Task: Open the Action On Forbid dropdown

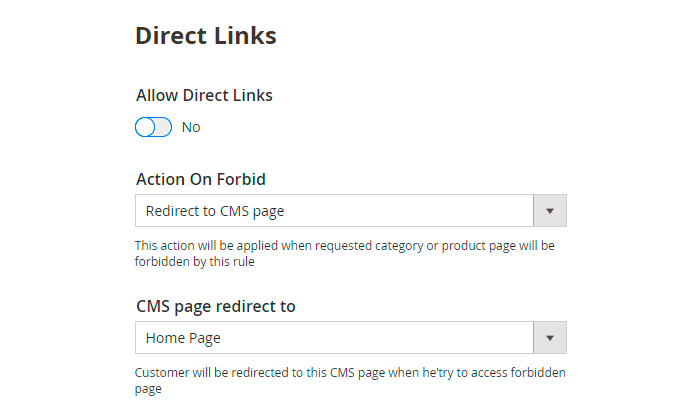Action: (350, 211)
